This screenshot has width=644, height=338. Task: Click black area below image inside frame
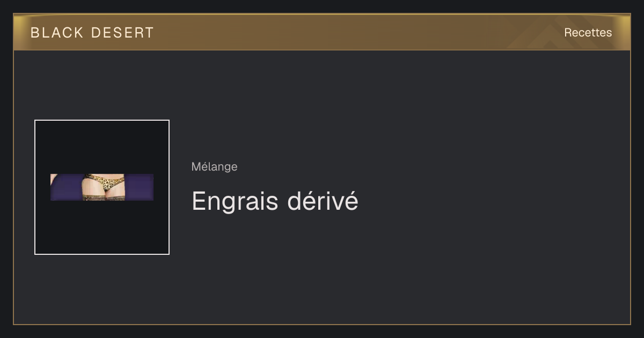102,227
